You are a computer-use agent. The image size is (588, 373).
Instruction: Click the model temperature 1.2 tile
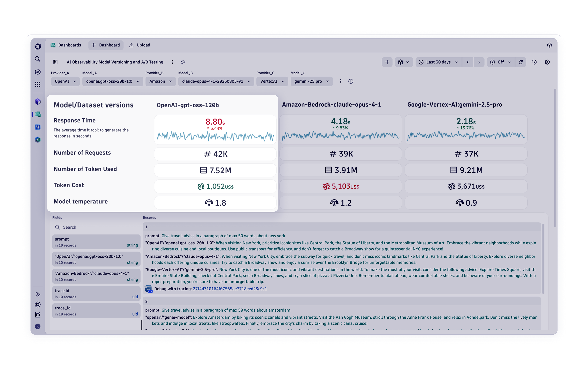pyautogui.click(x=341, y=203)
